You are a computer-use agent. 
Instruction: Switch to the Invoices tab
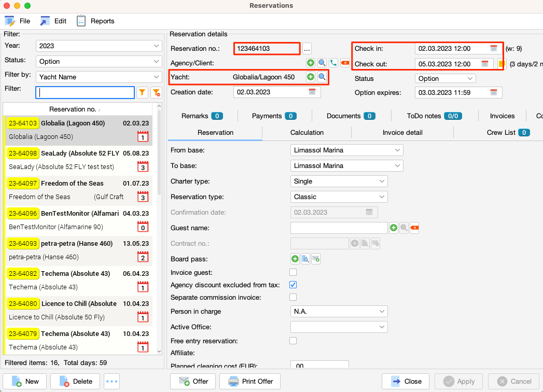click(x=502, y=116)
